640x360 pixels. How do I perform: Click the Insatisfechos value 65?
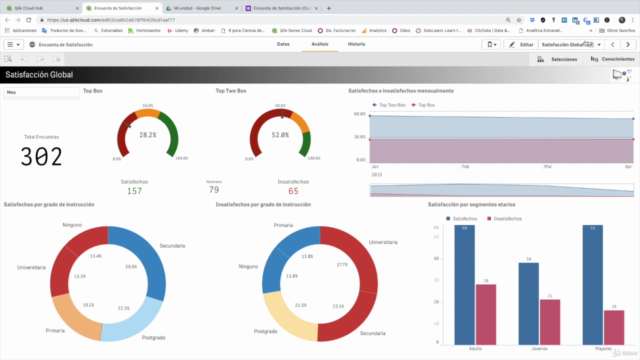[293, 191]
